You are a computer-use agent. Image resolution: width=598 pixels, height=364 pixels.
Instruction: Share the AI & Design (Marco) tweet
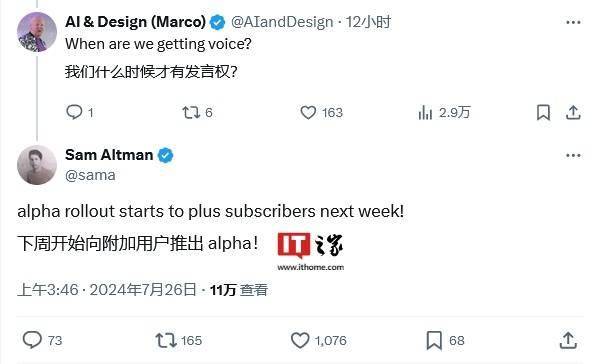coord(573,113)
